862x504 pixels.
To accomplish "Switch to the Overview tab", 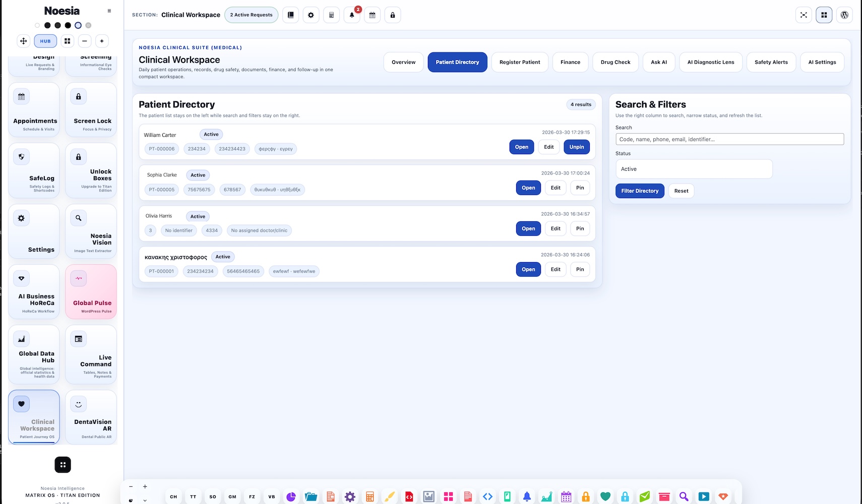I will click(x=403, y=62).
